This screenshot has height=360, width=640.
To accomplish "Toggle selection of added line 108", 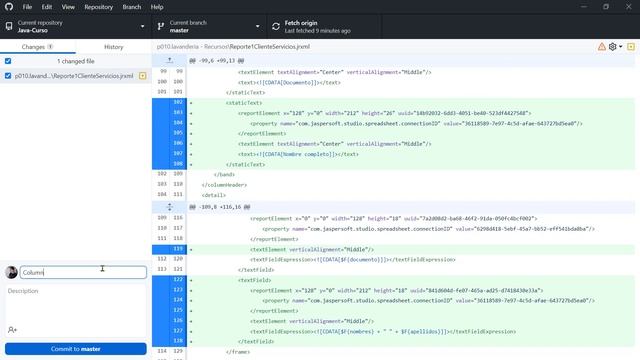I will [169, 164].
